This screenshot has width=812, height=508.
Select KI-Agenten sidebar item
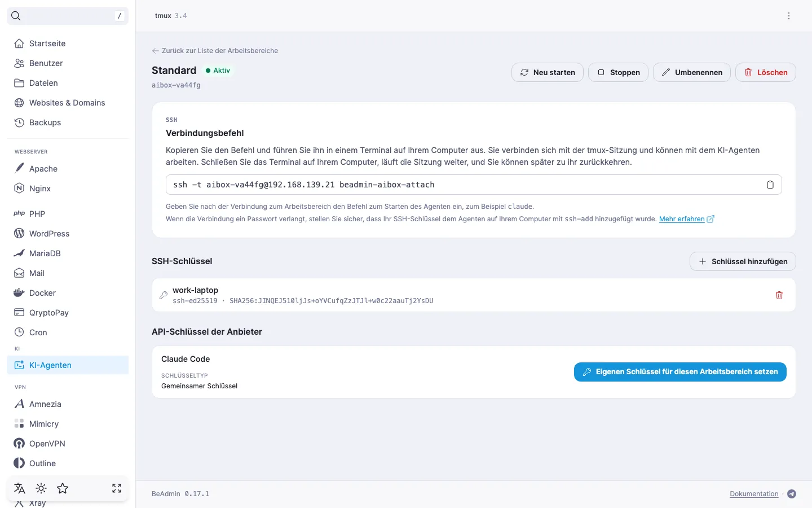68,365
